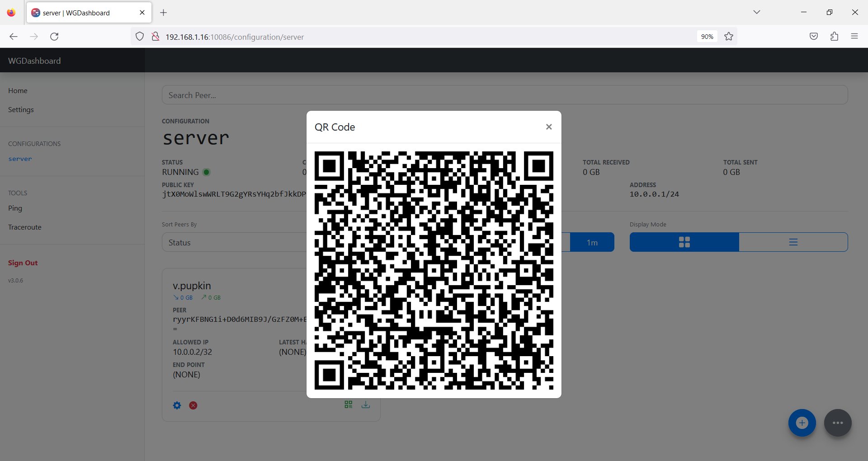Click the 10.0.0.1/24 address value
Viewport: 868px width, 461px height.
pos(654,194)
